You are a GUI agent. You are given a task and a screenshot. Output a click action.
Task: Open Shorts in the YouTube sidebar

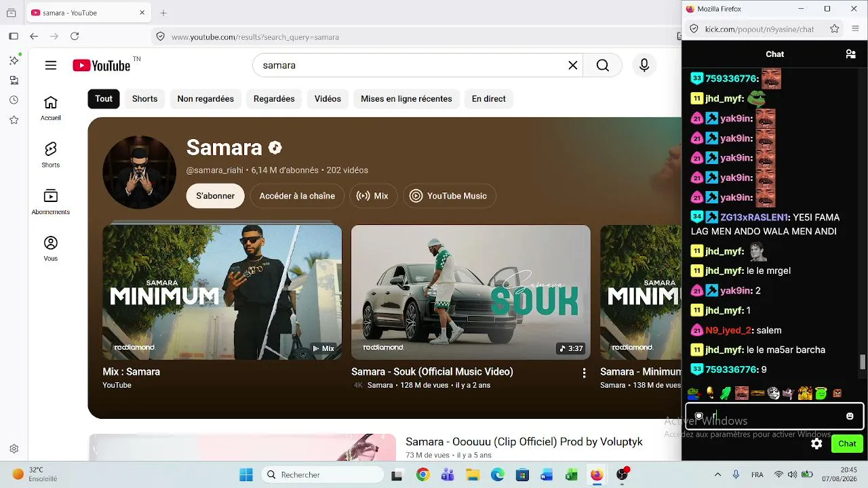51,155
